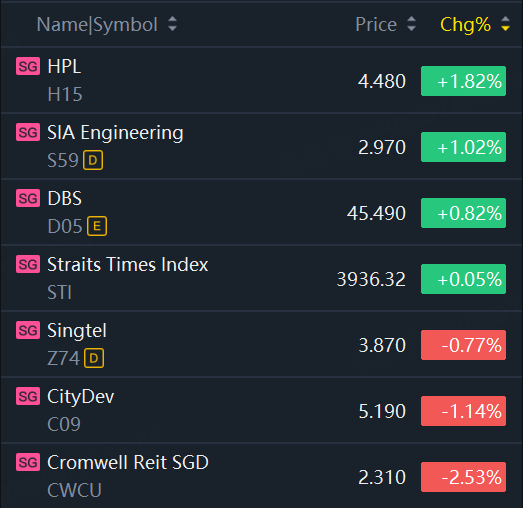
Task: Click the index value 3936.32
Action: coord(371,279)
